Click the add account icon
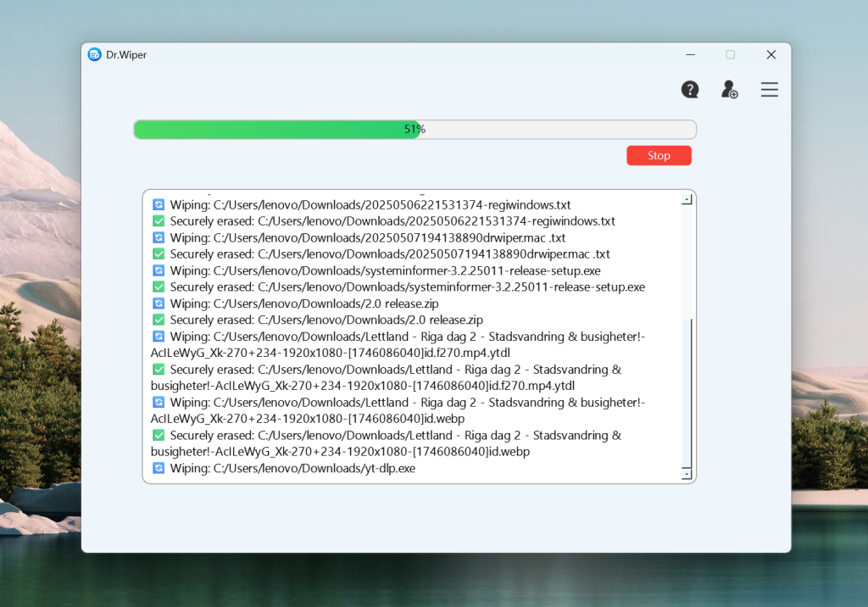This screenshot has height=607, width=868. click(x=730, y=89)
